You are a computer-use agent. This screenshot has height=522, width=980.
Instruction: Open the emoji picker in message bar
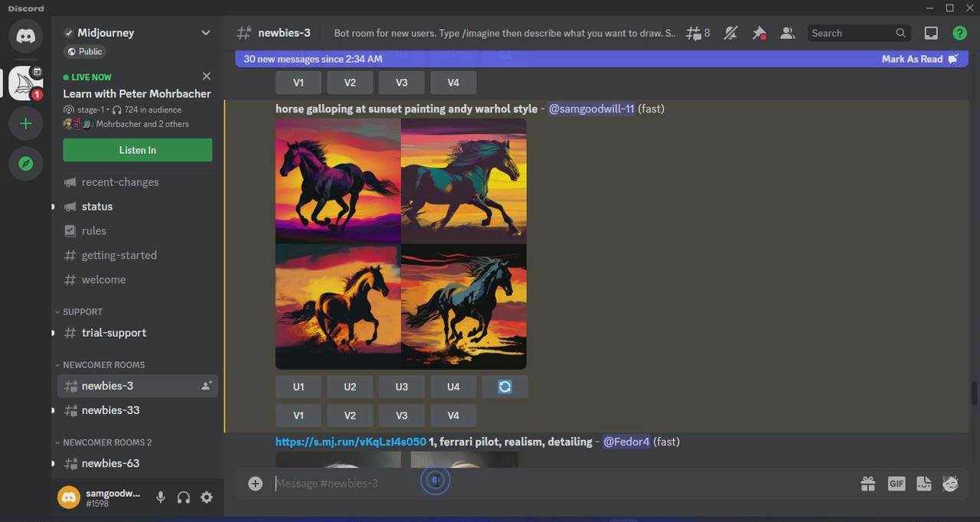(950, 483)
